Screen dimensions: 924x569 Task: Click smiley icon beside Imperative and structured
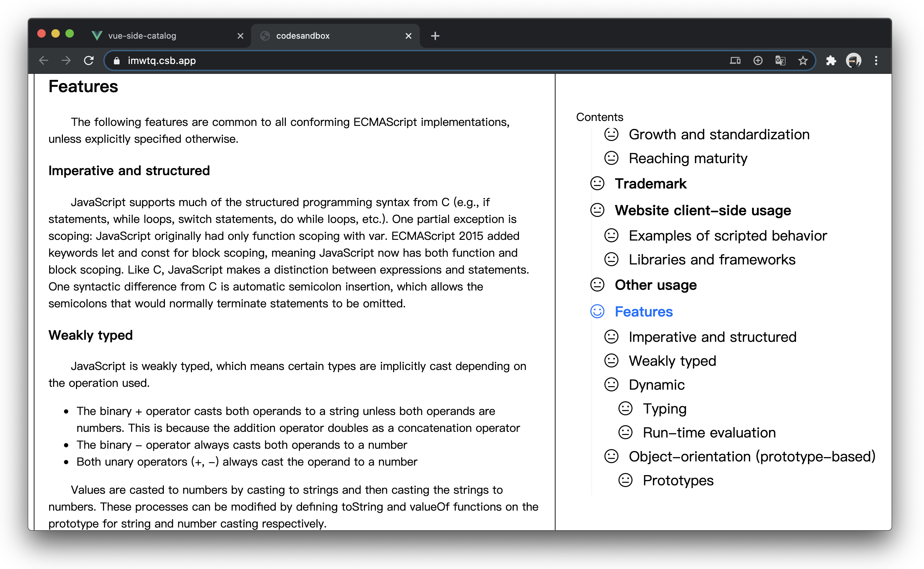pos(611,337)
